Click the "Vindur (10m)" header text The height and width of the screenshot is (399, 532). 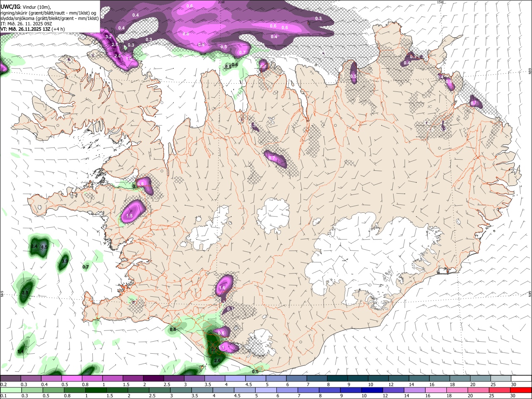click(x=36, y=7)
